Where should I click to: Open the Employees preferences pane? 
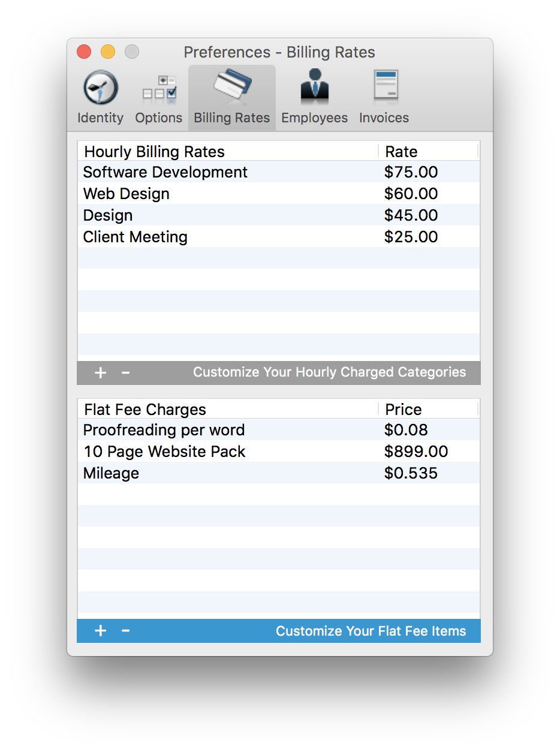click(314, 96)
